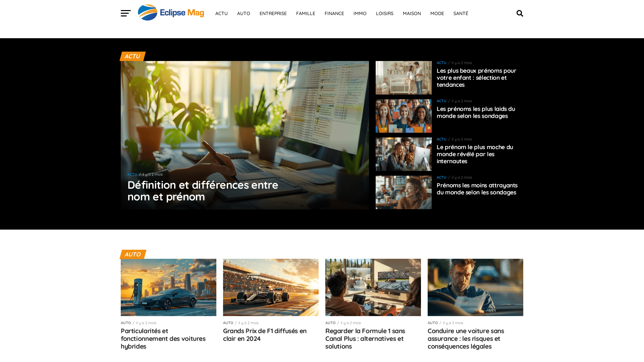Click AUTO tag above voitures hybrides article

[126, 323]
